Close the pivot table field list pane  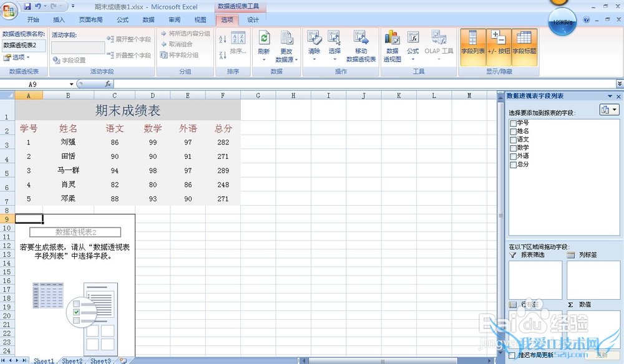click(x=618, y=96)
